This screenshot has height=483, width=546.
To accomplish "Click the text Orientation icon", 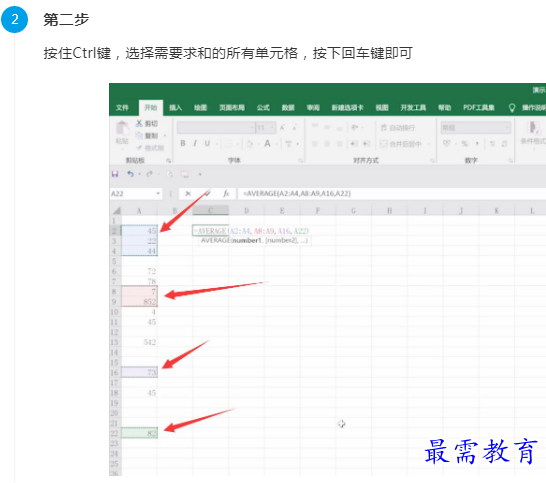I will [354, 127].
